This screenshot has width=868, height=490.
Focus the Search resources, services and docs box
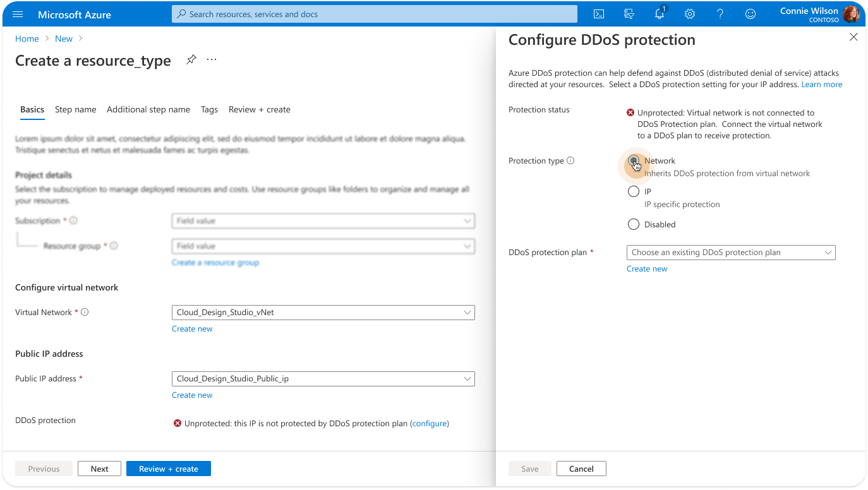tap(375, 14)
